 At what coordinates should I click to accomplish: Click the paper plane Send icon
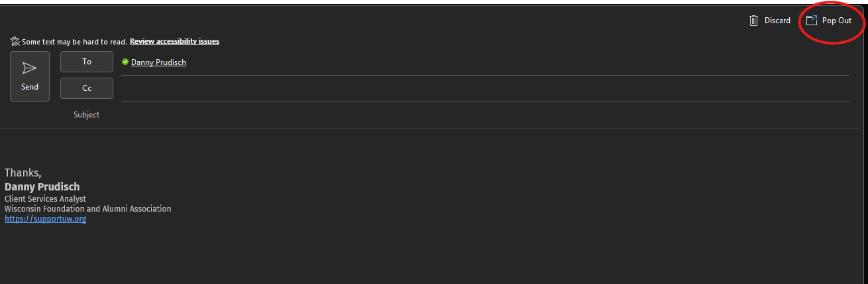pos(30,68)
